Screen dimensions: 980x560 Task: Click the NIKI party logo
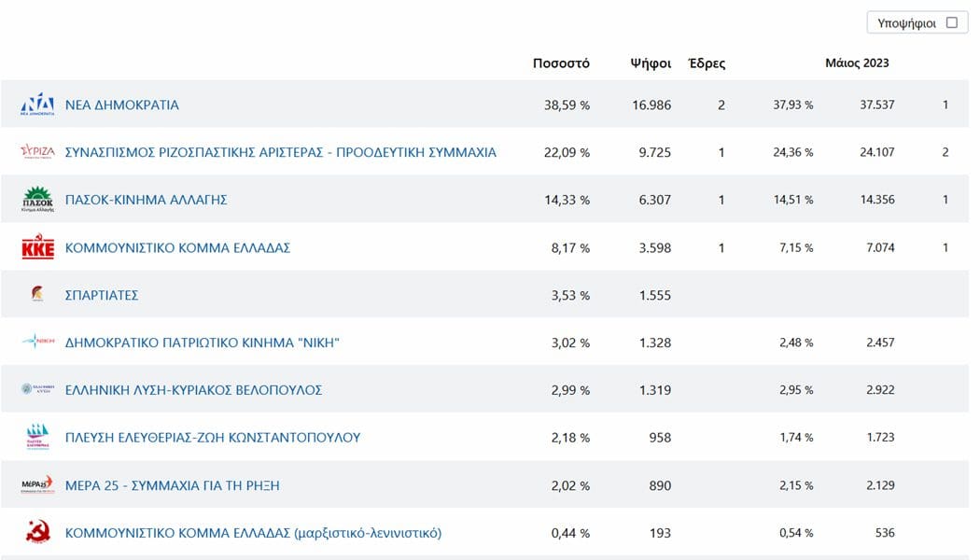[38, 342]
